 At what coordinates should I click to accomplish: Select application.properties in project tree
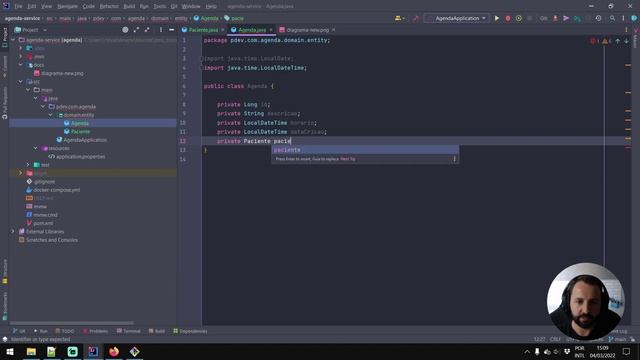coord(80,156)
